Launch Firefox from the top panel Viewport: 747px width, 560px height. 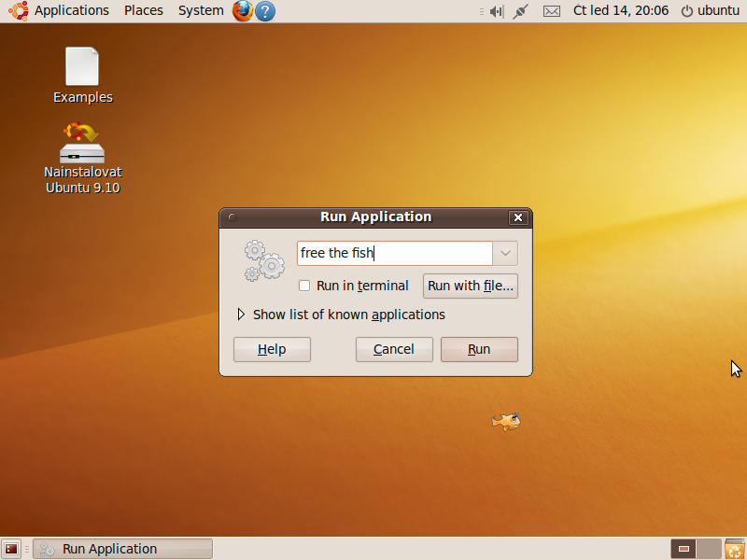[x=243, y=10]
